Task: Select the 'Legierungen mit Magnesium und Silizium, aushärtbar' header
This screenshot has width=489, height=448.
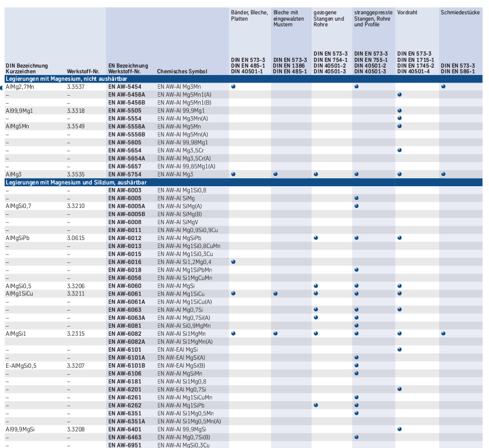Action: point(76,182)
